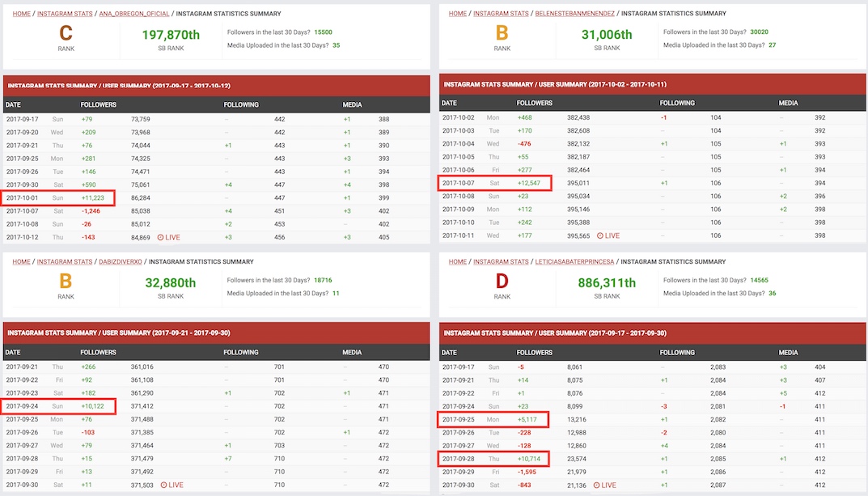Click the 886,311th SB rank value

607,282
